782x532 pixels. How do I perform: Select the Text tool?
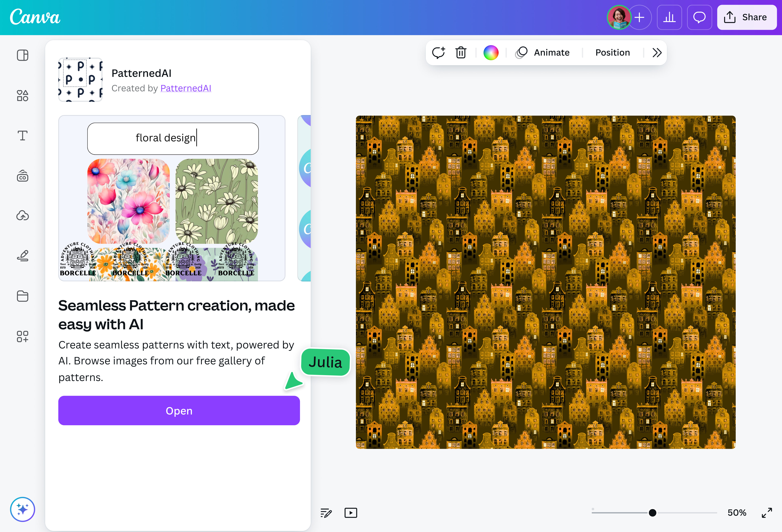pyautogui.click(x=22, y=136)
